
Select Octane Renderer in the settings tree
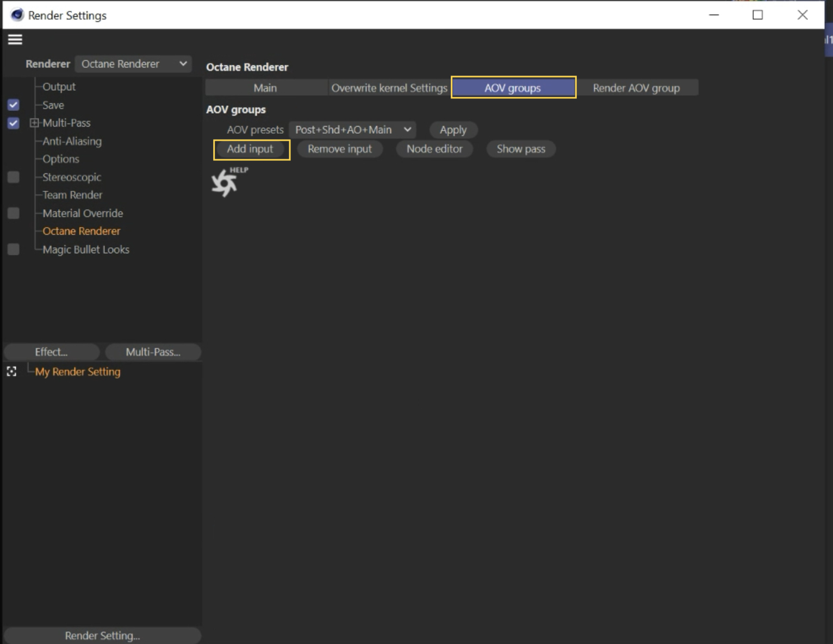click(82, 231)
